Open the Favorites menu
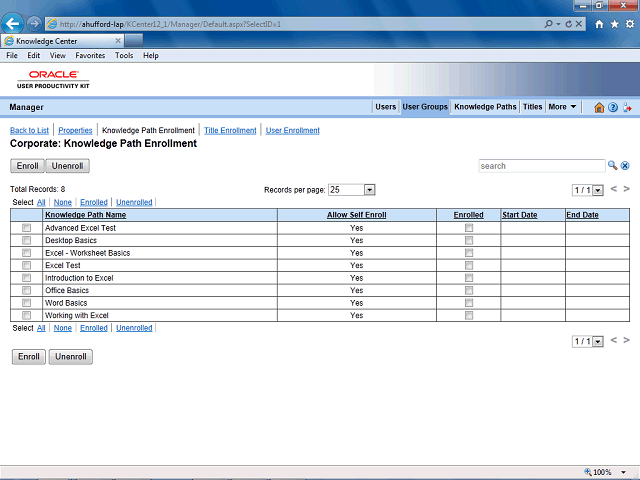Image resolution: width=640 pixels, height=480 pixels. tap(90, 56)
